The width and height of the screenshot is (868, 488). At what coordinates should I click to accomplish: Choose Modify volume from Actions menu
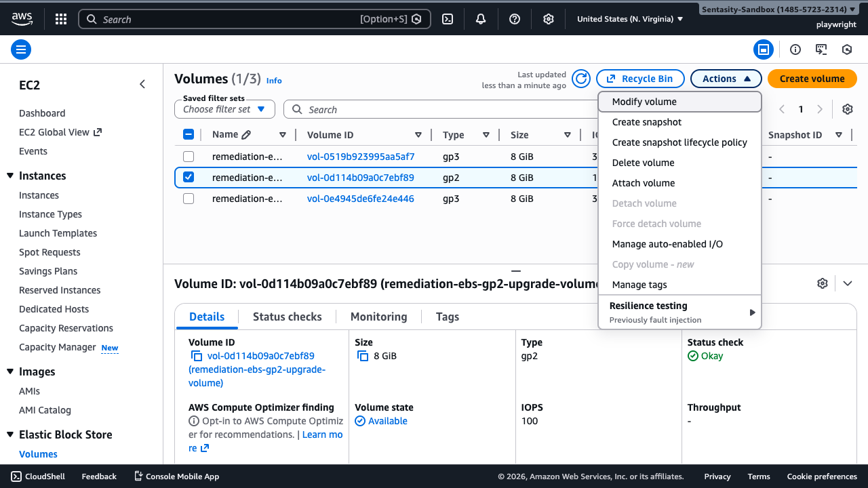(x=644, y=102)
